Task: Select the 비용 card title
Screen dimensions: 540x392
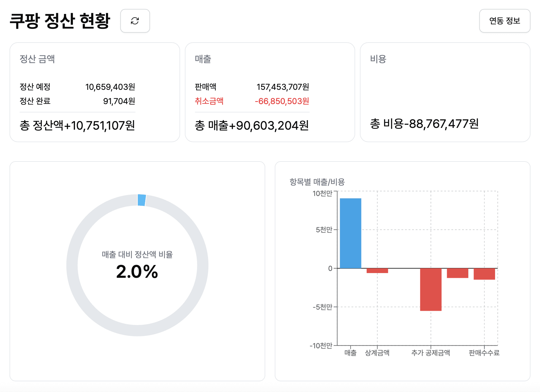Action: [x=378, y=59]
